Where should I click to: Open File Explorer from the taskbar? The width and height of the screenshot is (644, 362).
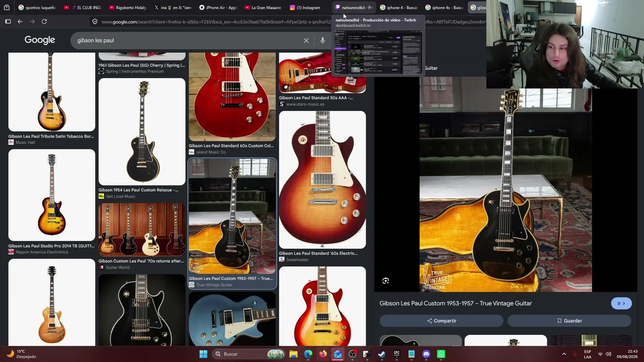pos(293,354)
